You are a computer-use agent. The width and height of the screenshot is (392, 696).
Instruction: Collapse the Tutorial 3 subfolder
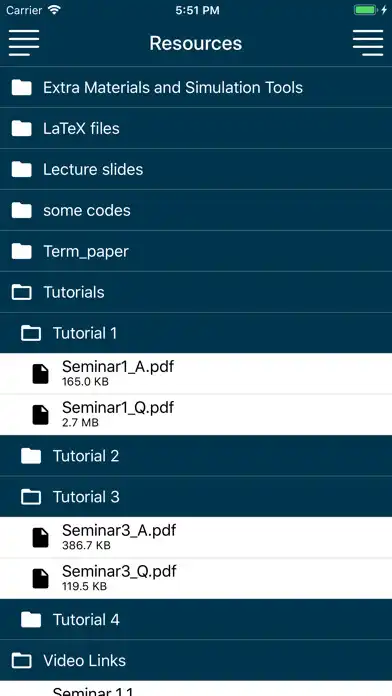click(196, 497)
